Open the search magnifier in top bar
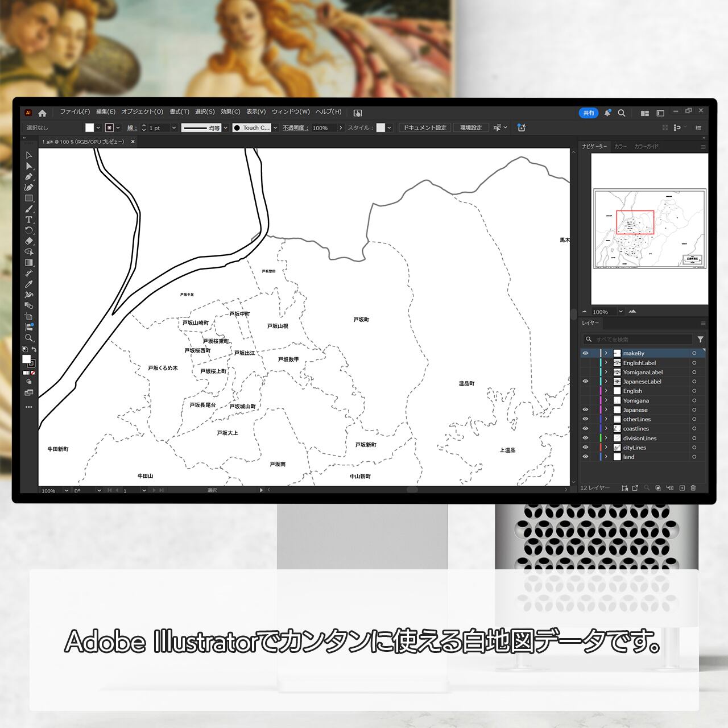728x728 pixels. coord(622,113)
